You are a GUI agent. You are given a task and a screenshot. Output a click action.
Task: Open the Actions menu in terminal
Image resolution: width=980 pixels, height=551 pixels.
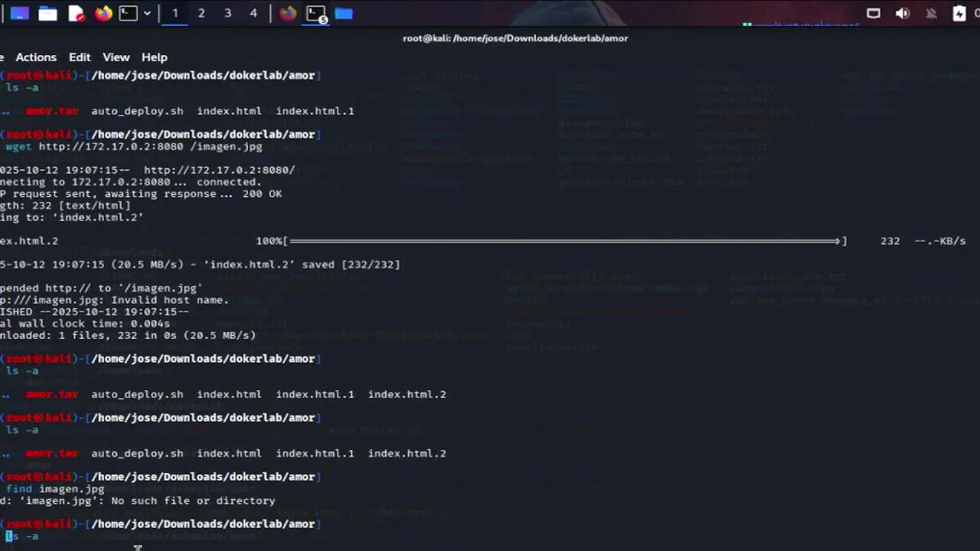pyautogui.click(x=36, y=57)
